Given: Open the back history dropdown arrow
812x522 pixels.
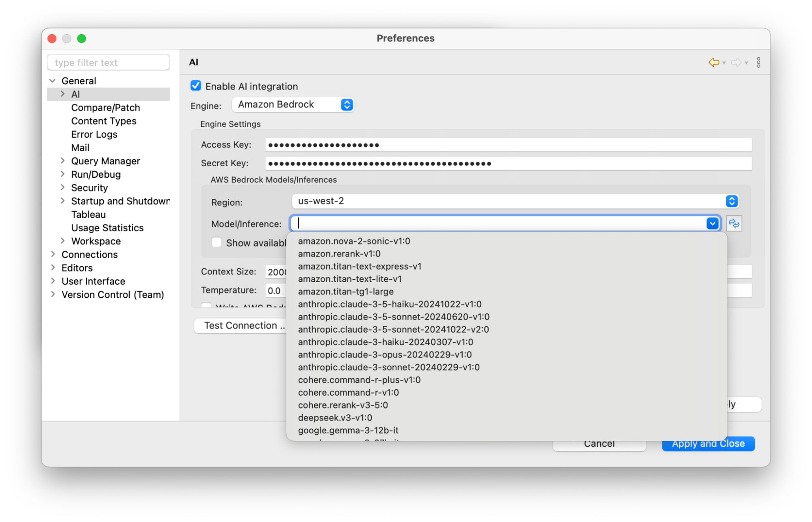Looking at the screenshot, I should tap(724, 63).
